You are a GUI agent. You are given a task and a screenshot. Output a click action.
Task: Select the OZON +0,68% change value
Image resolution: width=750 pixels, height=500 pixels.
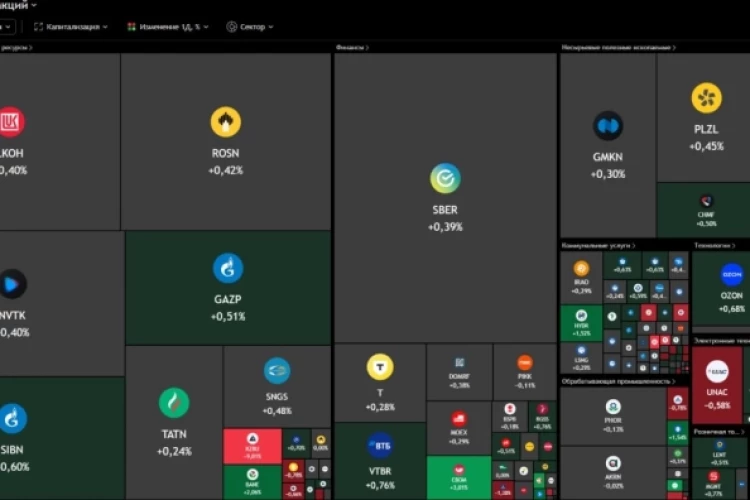[x=732, y=309]
